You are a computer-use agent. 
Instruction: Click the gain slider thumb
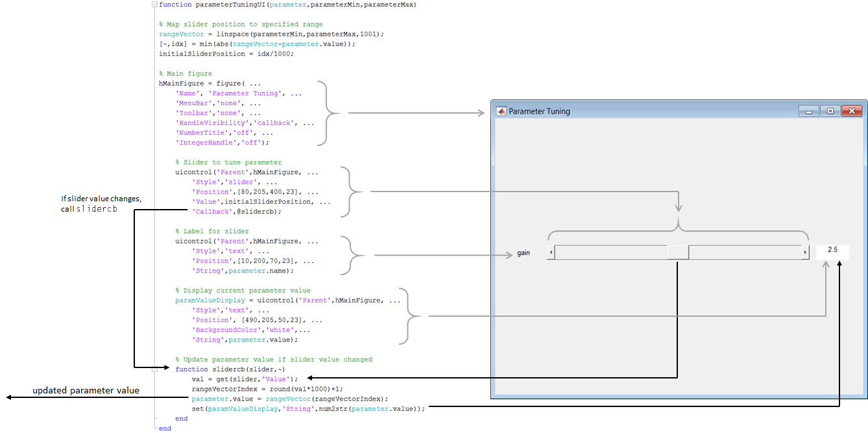point(678,253)
